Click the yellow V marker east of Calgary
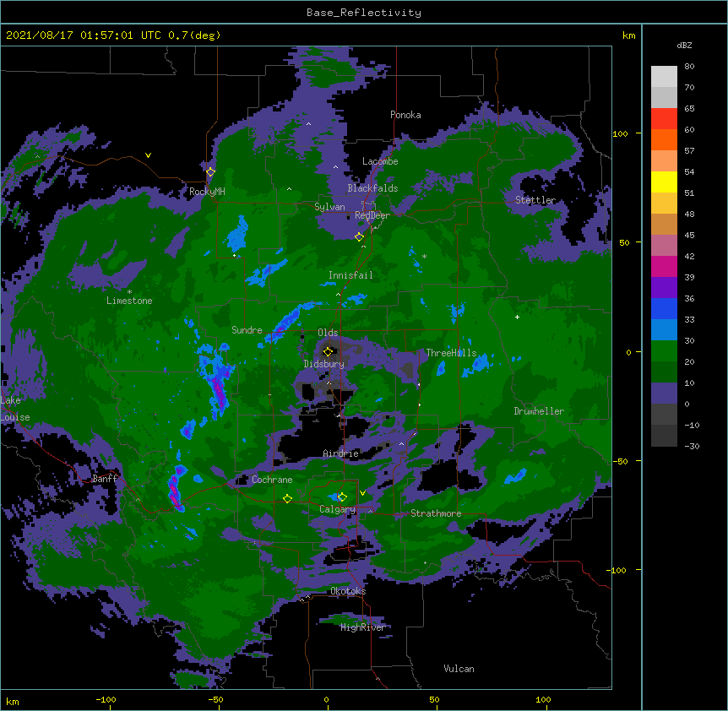 click(362, 493)
